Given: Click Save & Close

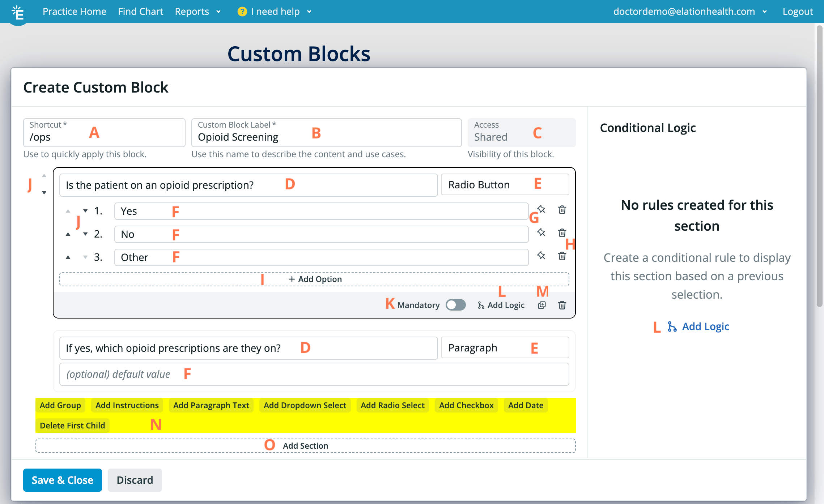Looking at the screenshot, I should (63, 480).
